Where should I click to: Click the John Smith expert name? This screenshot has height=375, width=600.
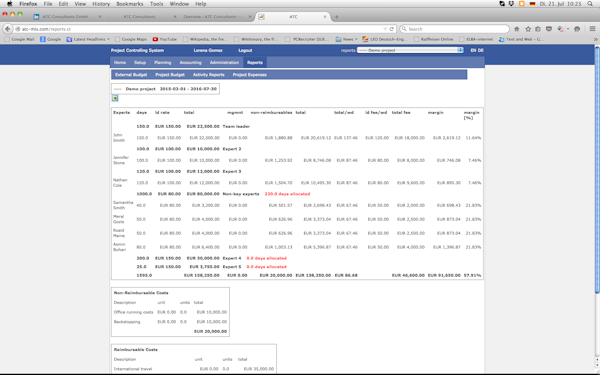point(119,137)
